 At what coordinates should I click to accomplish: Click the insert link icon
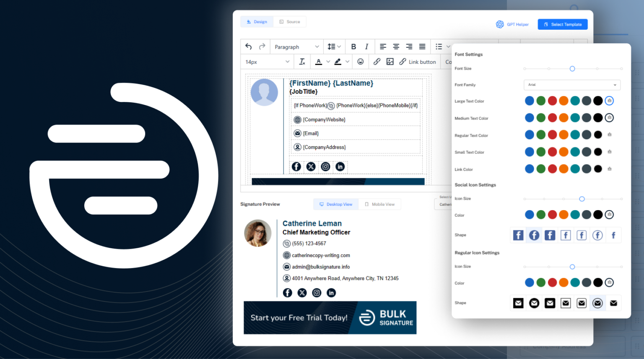377,62
